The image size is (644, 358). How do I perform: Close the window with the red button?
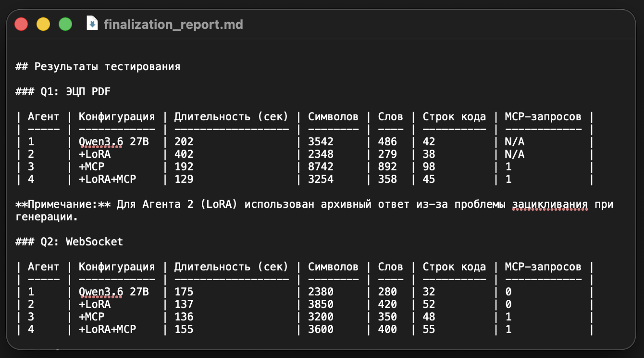(21, 24)
